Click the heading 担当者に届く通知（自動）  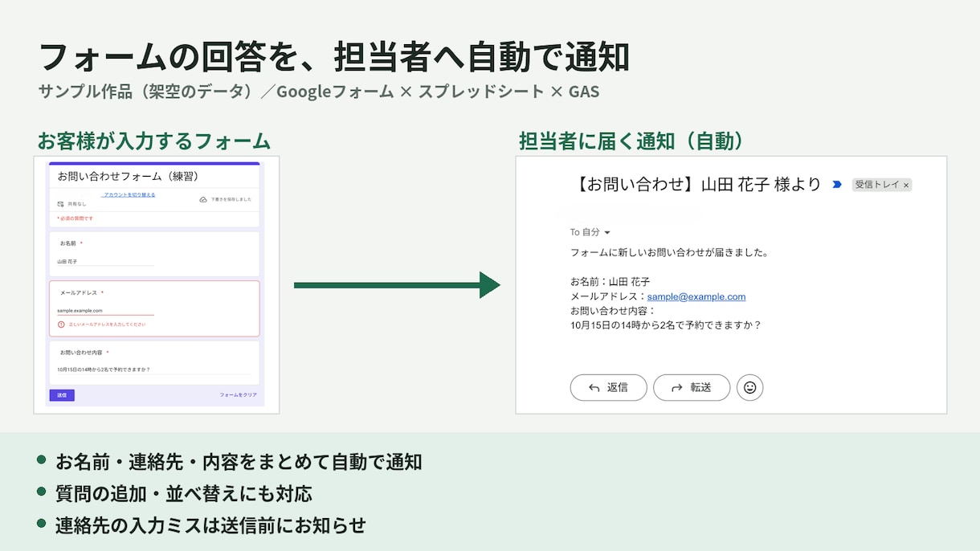632,141
